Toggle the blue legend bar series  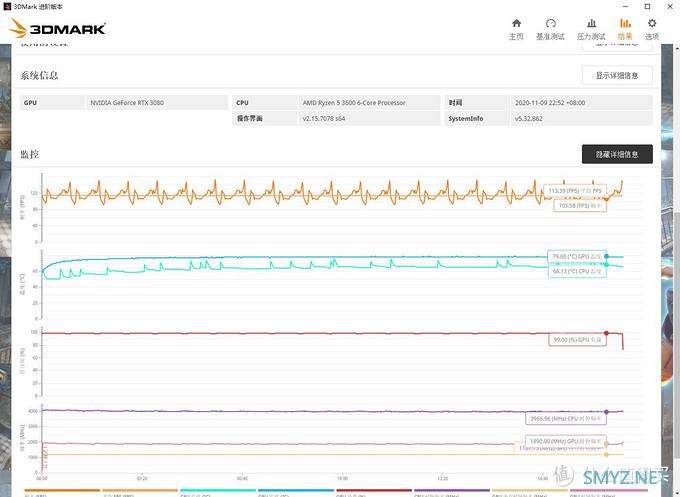[x=296, y=490]
